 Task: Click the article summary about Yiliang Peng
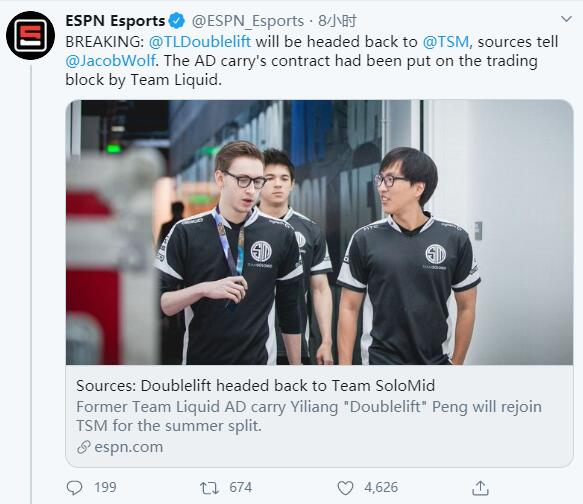click(x=309, y=416)
